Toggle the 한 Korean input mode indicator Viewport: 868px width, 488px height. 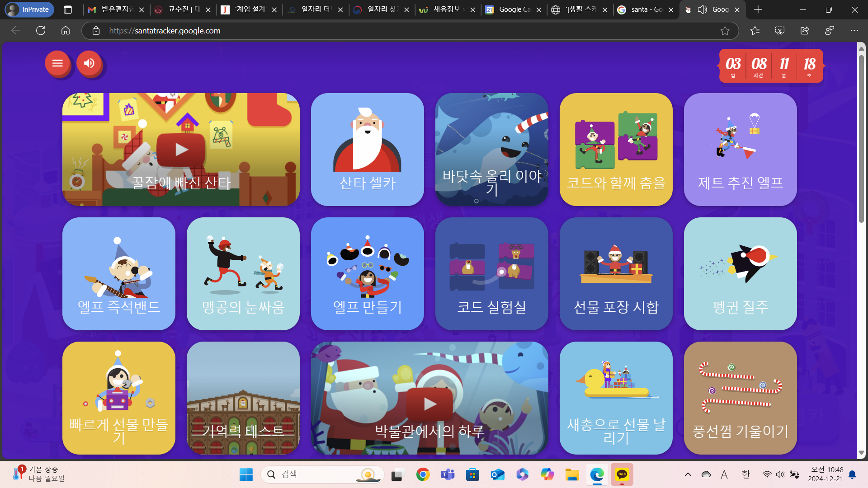[x=746, y=474]
